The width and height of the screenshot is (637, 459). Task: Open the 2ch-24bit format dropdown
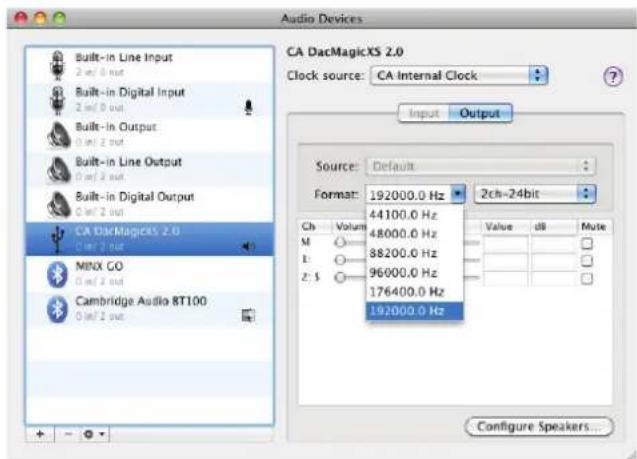click(535, 194)
